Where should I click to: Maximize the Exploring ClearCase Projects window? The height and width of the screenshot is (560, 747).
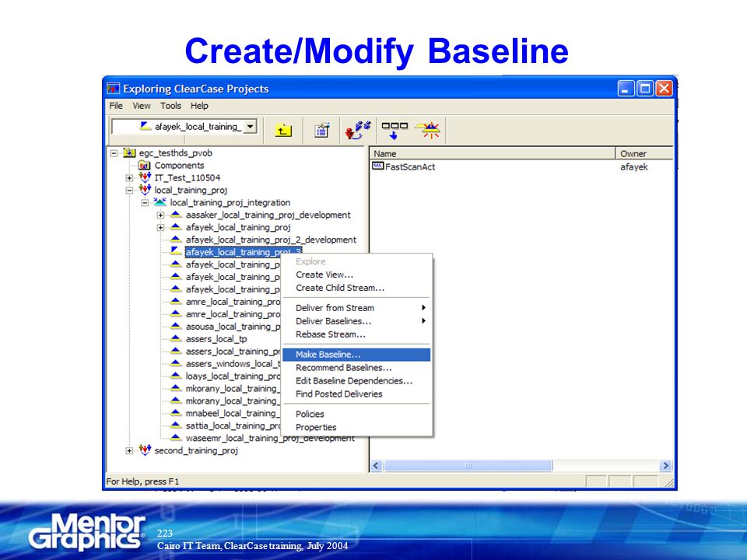tap(645, 89)
